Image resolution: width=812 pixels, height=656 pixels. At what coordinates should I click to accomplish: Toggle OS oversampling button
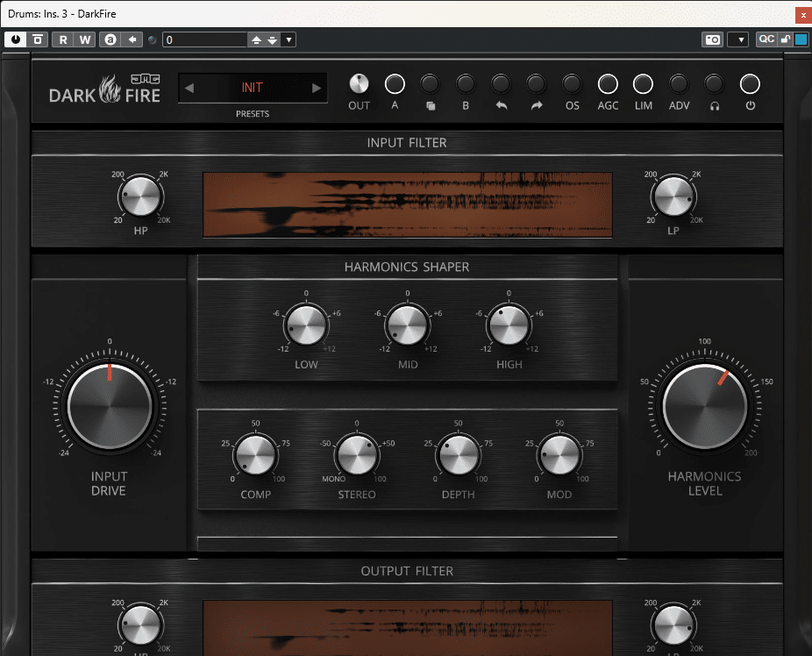(x=572, y=84)
